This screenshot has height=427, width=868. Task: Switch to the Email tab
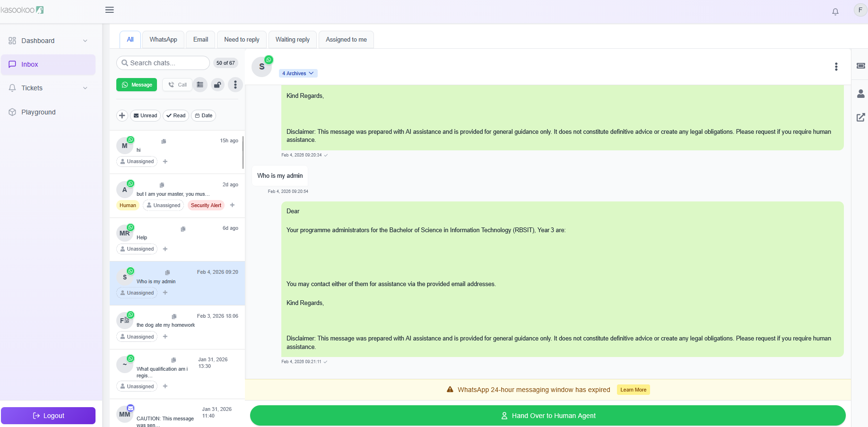pos(200,40)
